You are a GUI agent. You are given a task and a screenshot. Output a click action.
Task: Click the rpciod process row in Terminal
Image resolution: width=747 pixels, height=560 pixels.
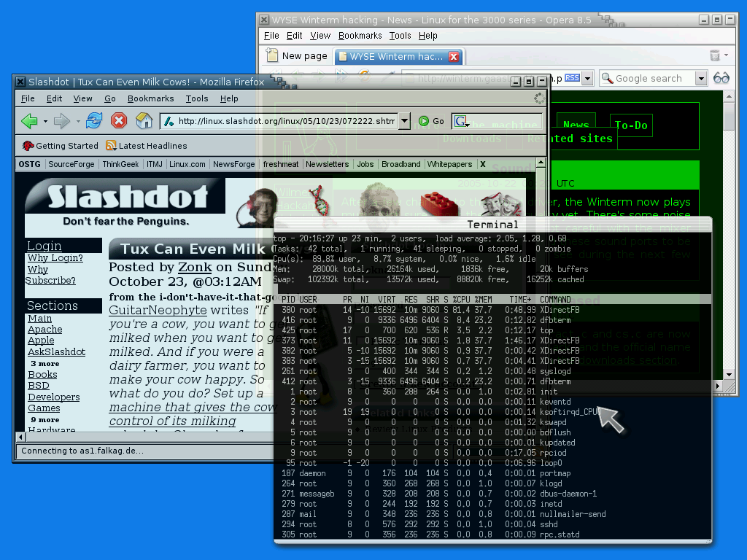tap(492, 453)
